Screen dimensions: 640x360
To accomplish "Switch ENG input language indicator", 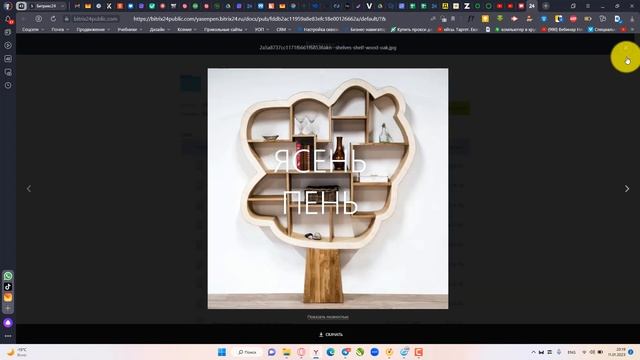I will [571, 352].
